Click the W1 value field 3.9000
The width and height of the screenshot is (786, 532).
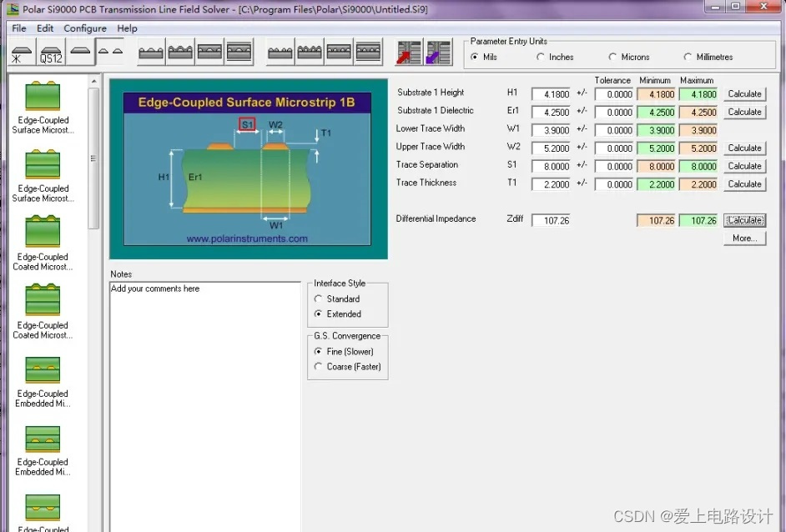(x=551, y=130)
